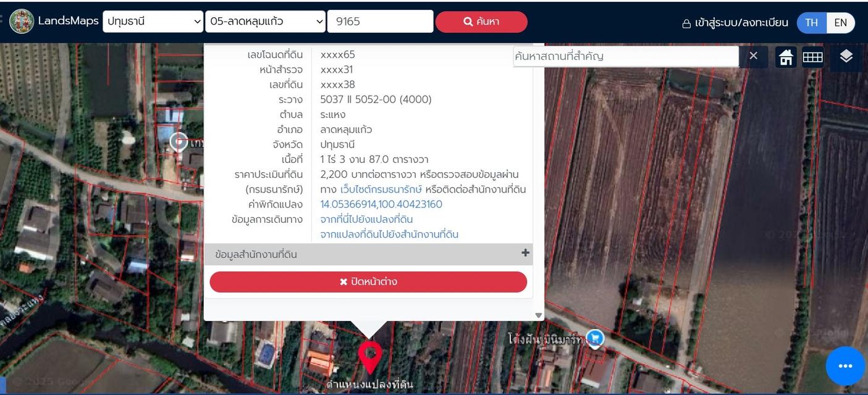
Task: Click the red parcel location pin
Action: (370, 357)
